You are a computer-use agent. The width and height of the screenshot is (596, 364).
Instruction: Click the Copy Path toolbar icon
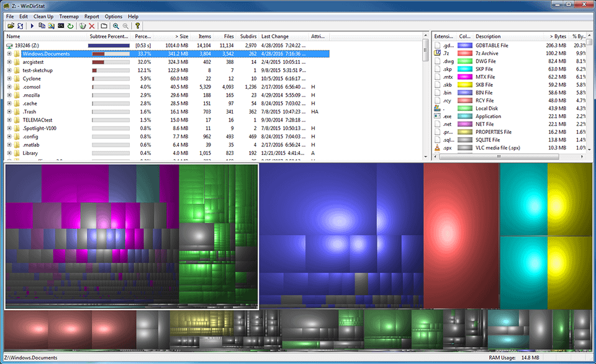[42, 26]
